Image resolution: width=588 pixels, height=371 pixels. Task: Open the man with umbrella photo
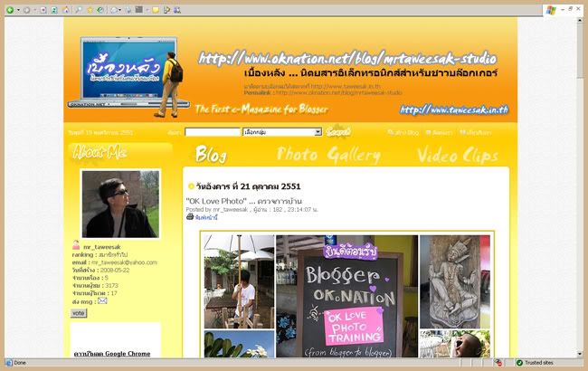coord(239,281)
